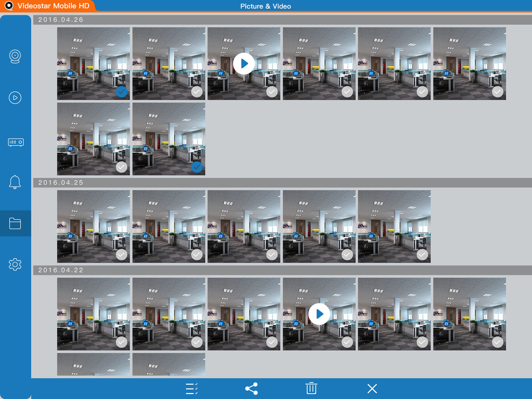Open the settings gear in sidebar
This screenshot has width=532, height=399.
point(15,265)
